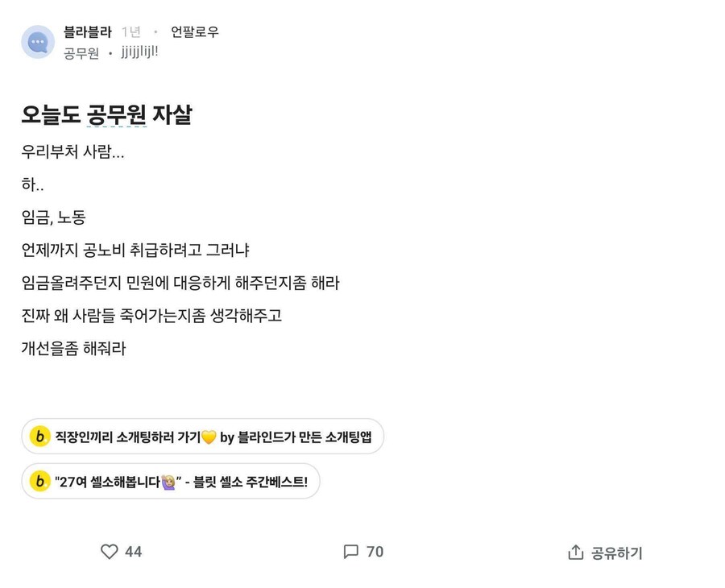Open the 블라블라 profile avatar
This screenshot has width=725, height=588.
37,41
